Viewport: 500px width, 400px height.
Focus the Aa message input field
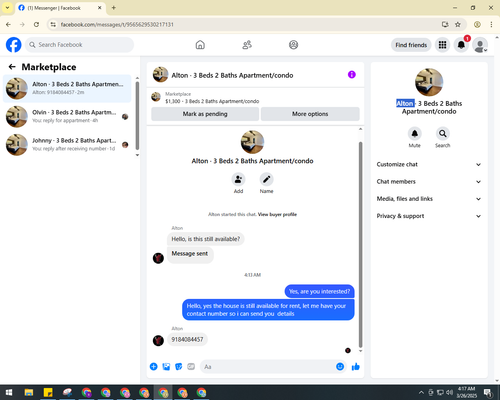point(267,367)
